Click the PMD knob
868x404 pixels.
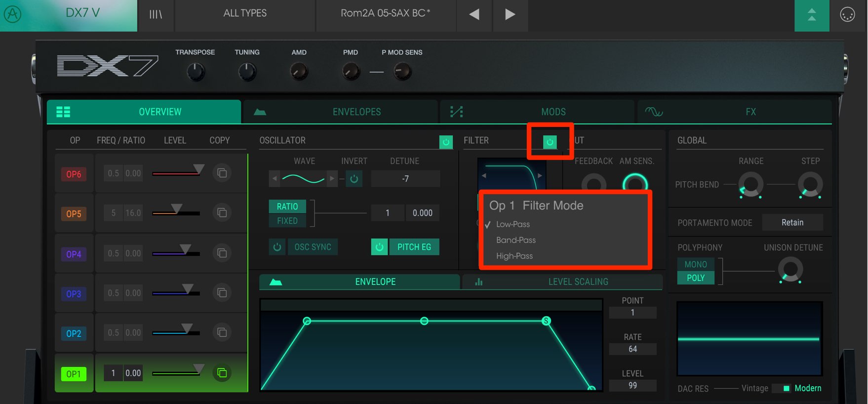[x=351, y=72]
